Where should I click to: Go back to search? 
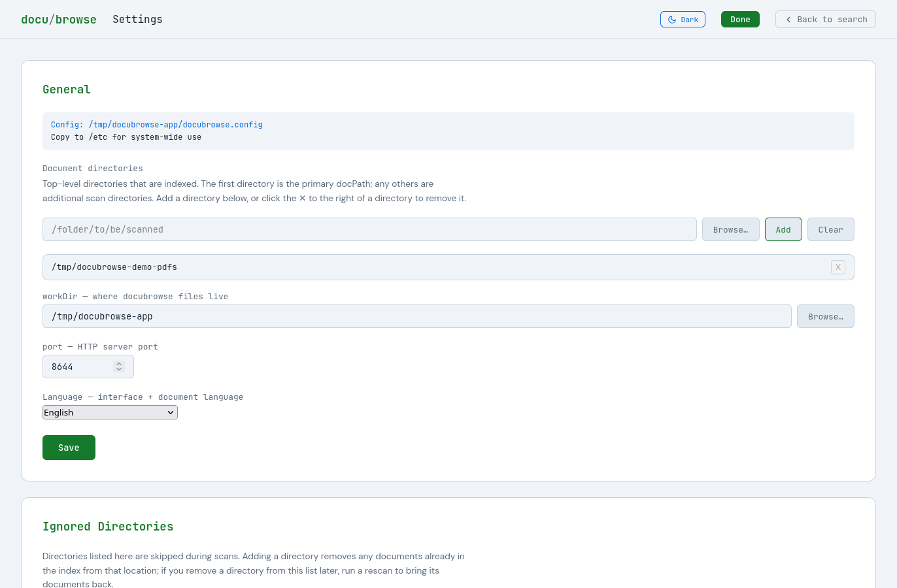click(x=826, y=20)
